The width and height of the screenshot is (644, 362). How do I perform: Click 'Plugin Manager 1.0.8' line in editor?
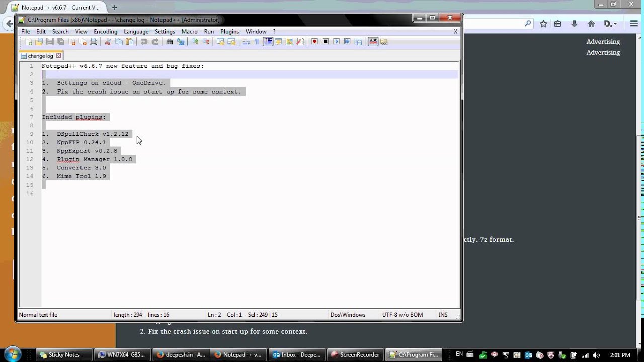(95, 159)
